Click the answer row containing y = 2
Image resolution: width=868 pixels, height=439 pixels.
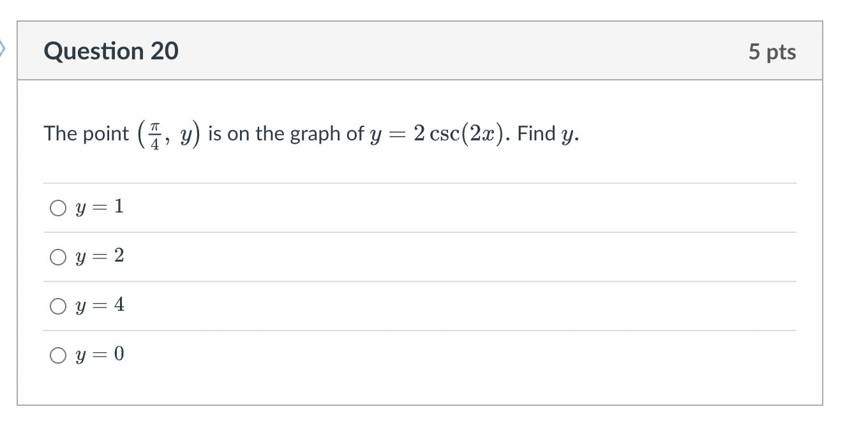tap(255, 256)
